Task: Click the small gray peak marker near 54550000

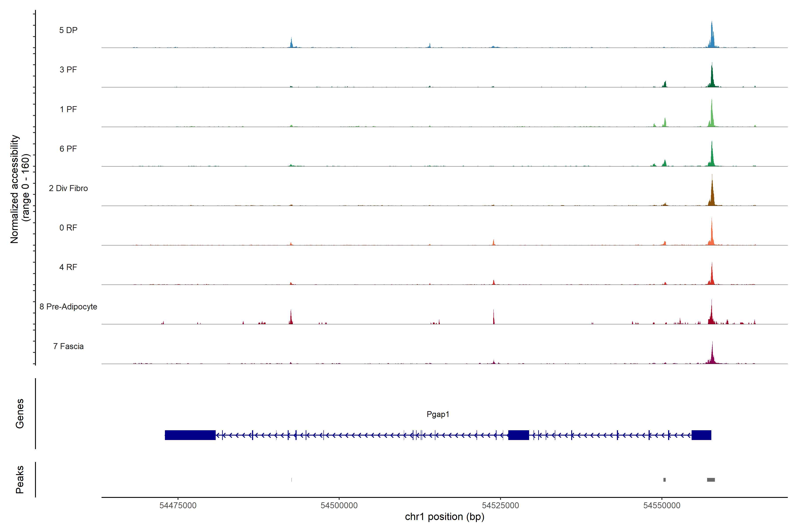Action: click(664, 480)
